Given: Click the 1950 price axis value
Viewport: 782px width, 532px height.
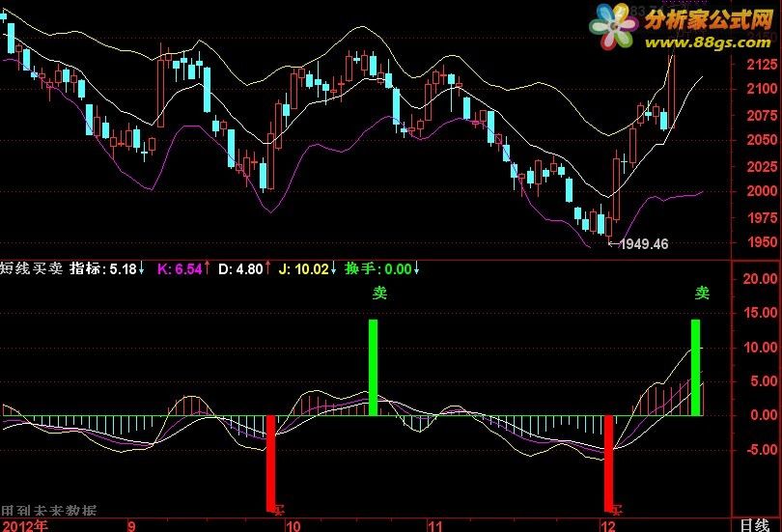Looking at the screenshot, I should 762,242.
